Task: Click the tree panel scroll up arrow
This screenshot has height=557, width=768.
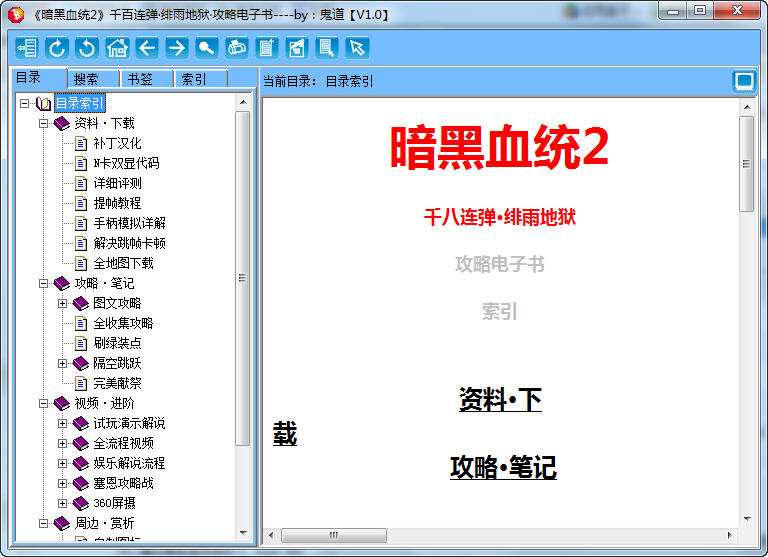Action: [243, 102]
